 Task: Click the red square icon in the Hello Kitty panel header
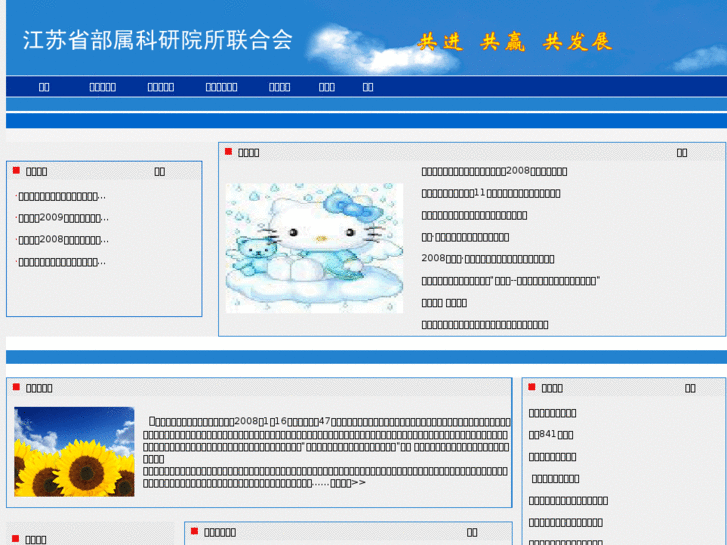pyautogui.click(x=228, y=151)
